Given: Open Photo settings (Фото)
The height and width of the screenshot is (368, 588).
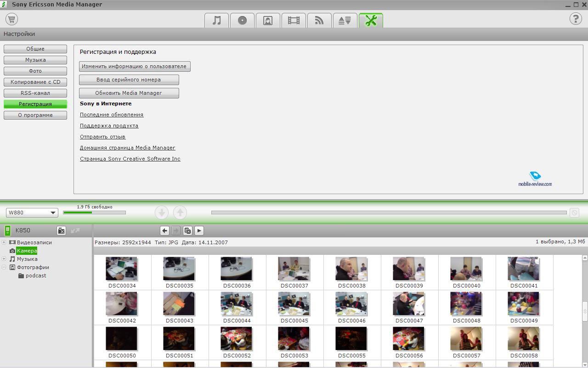Looking at the screenshot, I should tap(35, 71).
